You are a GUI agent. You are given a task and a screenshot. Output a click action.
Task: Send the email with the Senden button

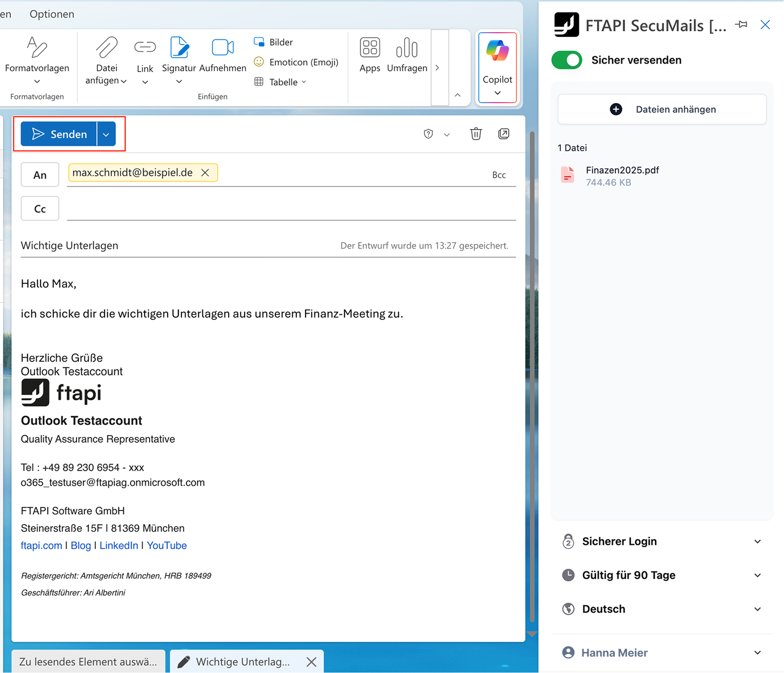(x=59, y=134)
